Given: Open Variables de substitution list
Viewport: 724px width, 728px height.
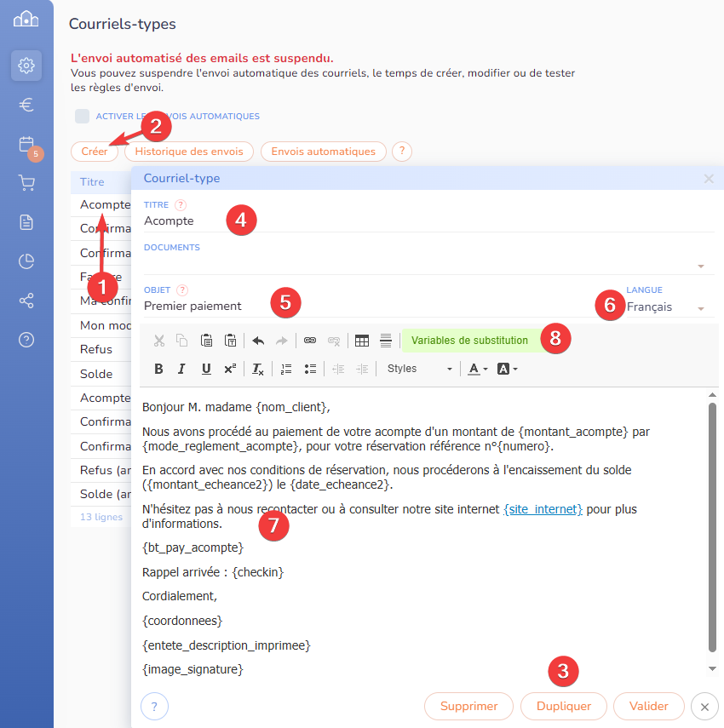Looking at the screenshot, I should click(x=469, y=341).
